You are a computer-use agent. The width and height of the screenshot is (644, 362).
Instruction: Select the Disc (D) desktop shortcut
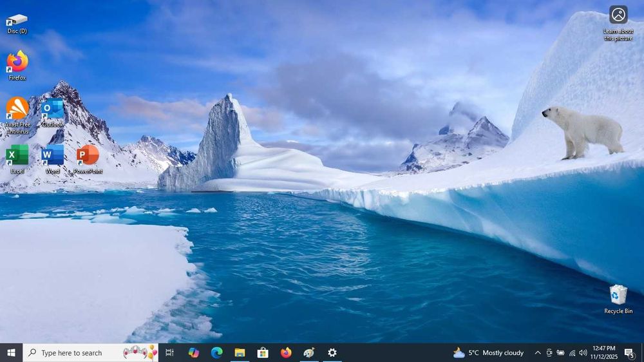[x=17, y=24]
